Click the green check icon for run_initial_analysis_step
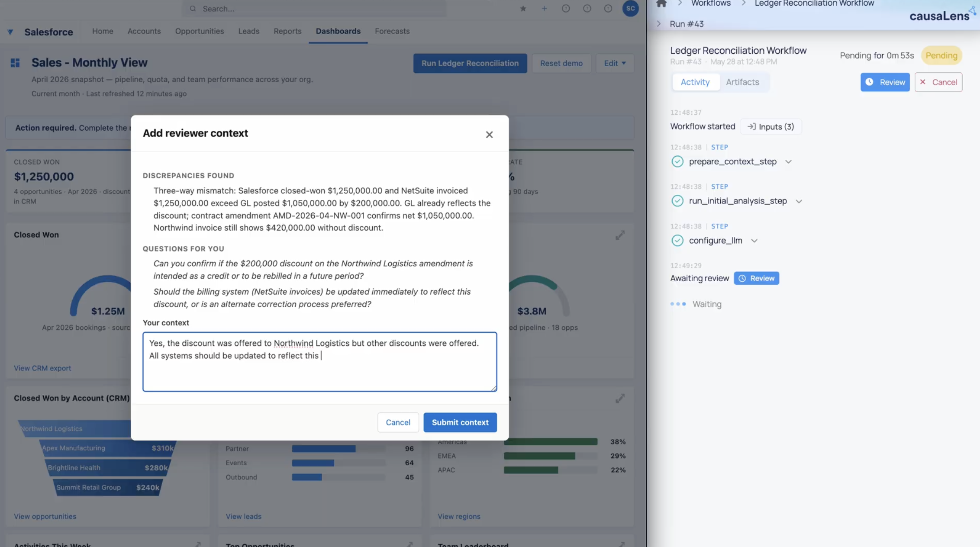 pos(677,201)
